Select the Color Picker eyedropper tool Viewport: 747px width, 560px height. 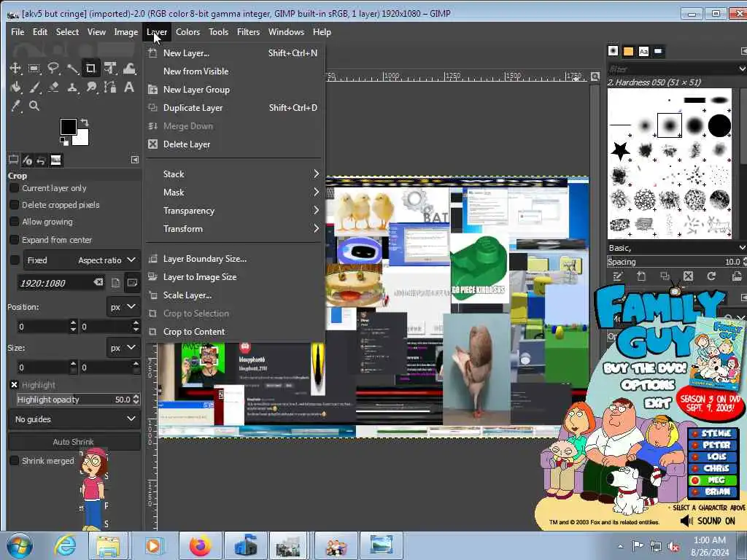click(15, 106)
